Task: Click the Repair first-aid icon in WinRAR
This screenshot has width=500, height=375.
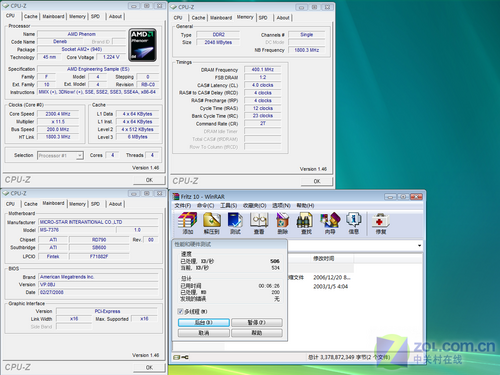Action: pyautogui.click(x=380, y=223)
